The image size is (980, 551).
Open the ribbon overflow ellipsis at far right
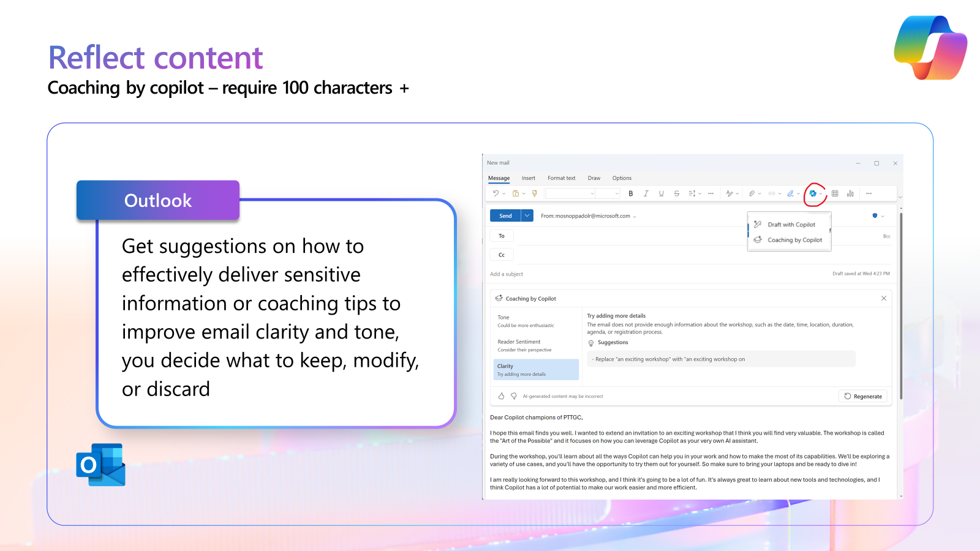(869, 193)
